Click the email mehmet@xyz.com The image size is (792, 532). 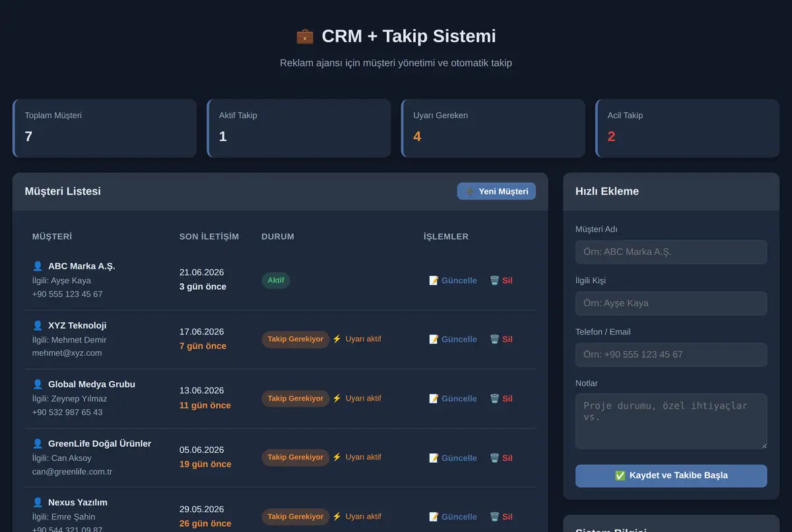tap(67, 353)
